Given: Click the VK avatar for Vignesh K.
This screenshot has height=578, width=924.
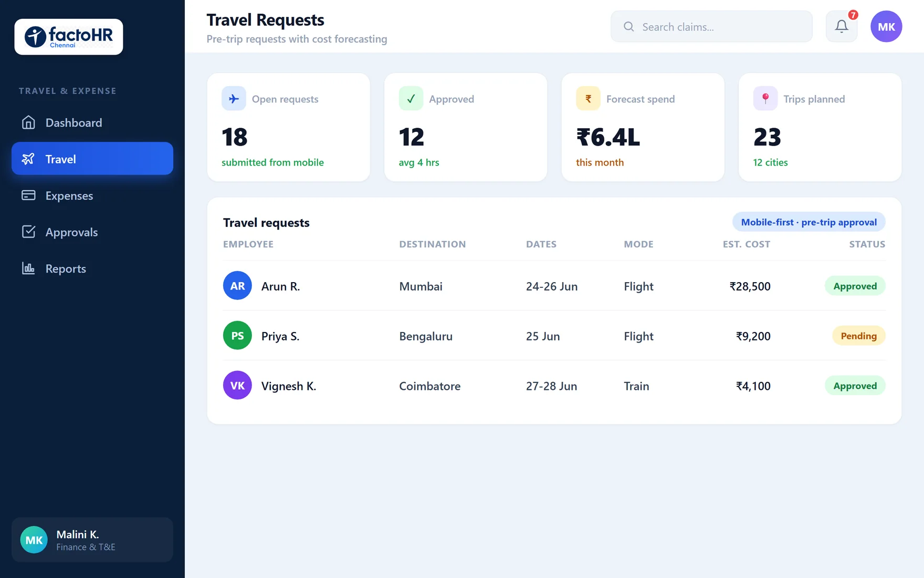Looking at the screenshot, I should [x=237, y=385].
